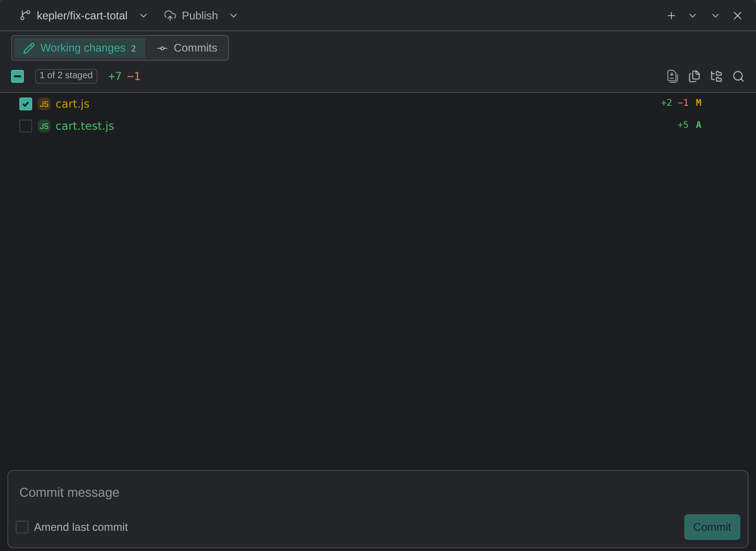Viewport: 756px width, 551px height.
Task: Click the A status on cart.test.js row
Action: tap(699, 125)
